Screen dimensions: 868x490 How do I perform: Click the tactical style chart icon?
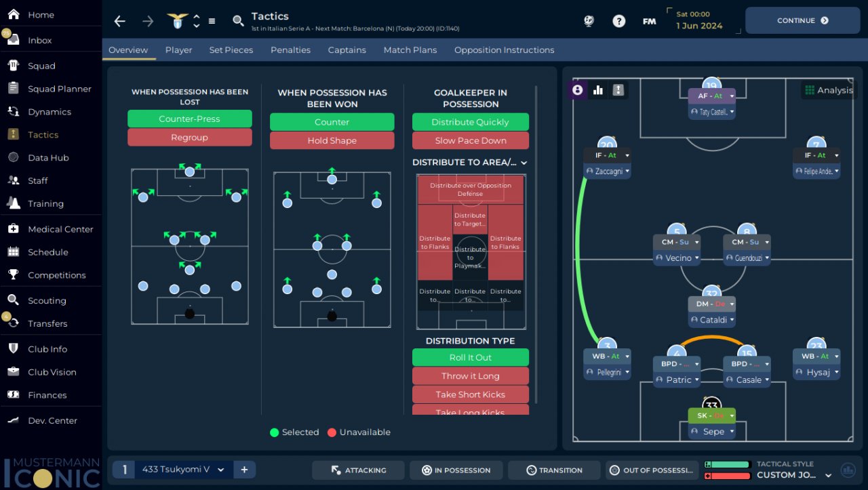pyautogui.click(x=848, y=470)
